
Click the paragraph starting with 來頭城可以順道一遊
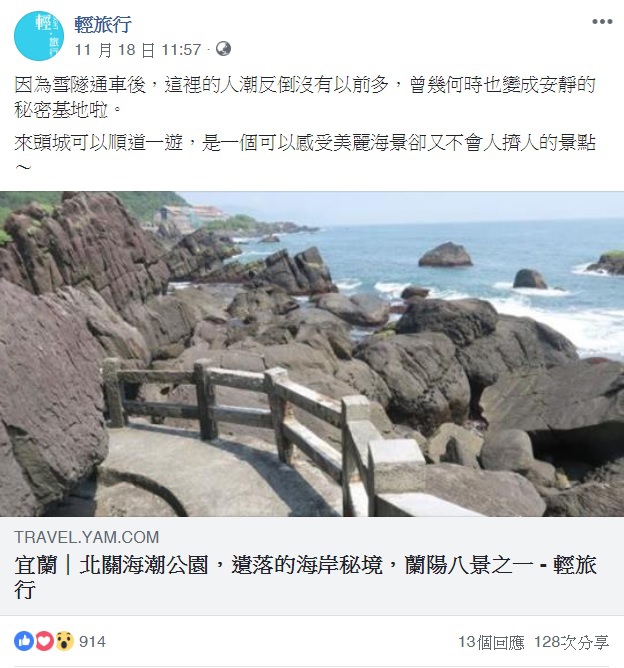click(x=305, y=154)
